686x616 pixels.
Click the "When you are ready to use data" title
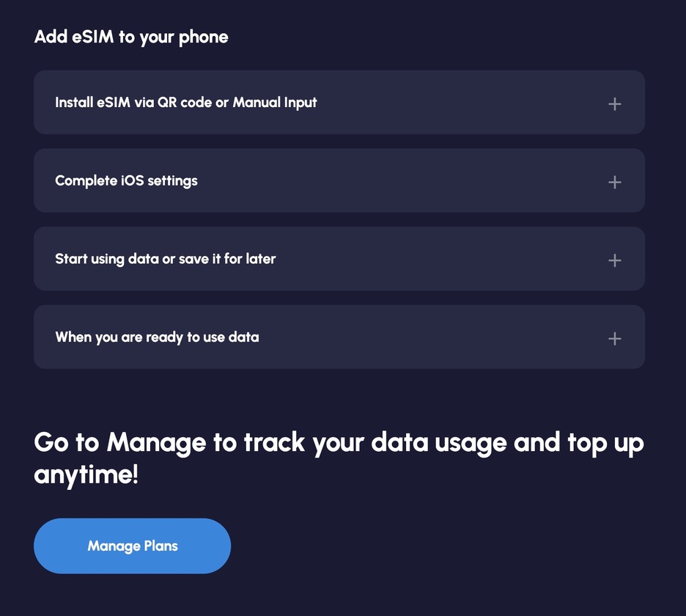pos(157,337)
